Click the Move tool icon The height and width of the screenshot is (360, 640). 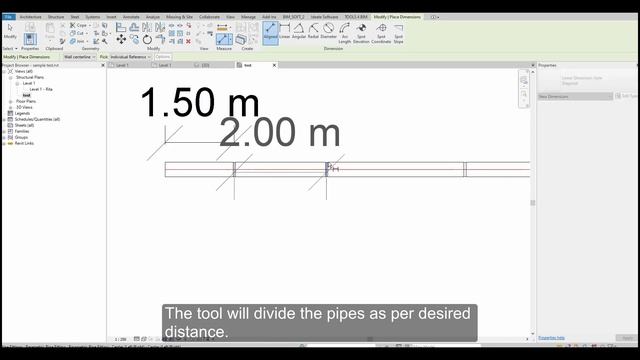pos(121,39)
